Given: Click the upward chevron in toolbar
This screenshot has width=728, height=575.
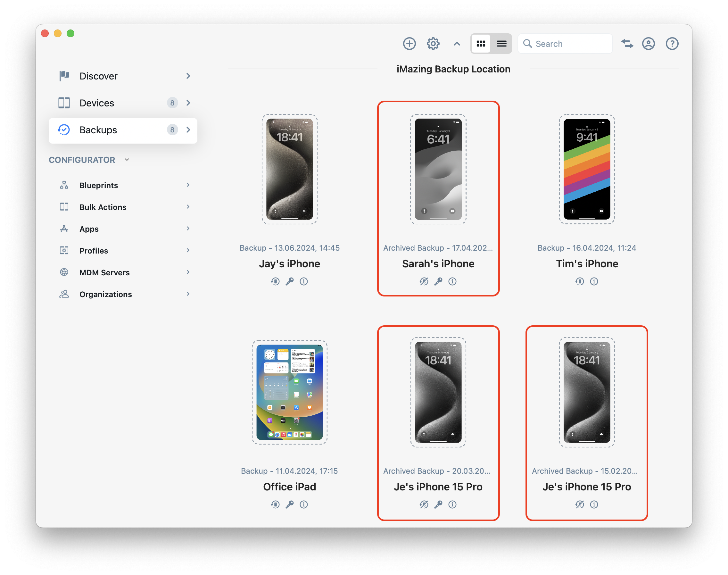Looking at the screenshot, I should [x=456, y=44].
